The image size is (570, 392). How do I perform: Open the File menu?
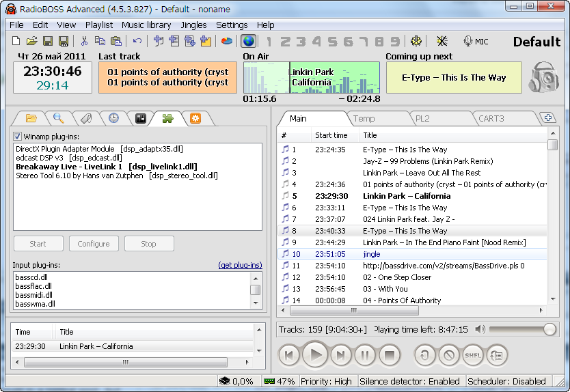coord(16,25)
